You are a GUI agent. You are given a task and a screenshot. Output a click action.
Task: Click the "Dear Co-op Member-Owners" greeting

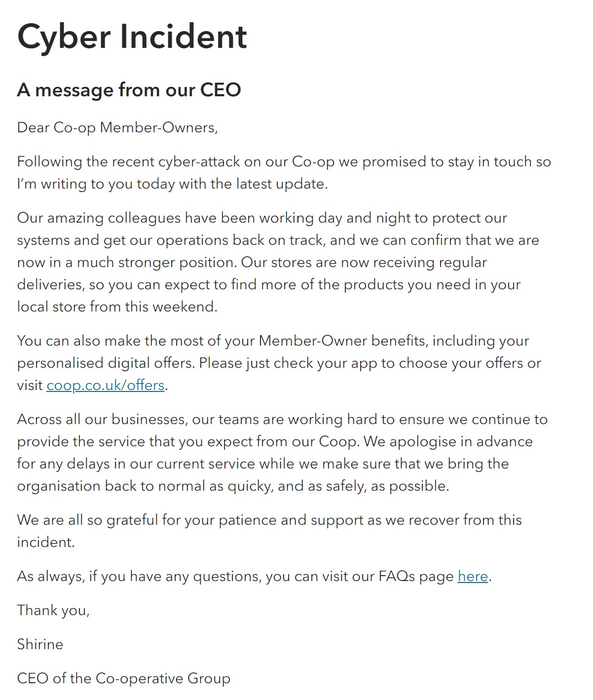coord(117,127)
